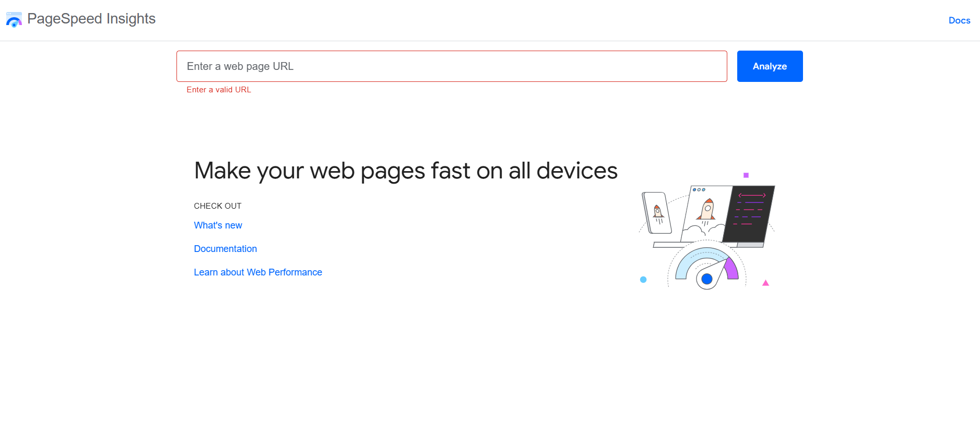Open the Docs link in header
Screen dimensions: 980x421
(959, 20)
